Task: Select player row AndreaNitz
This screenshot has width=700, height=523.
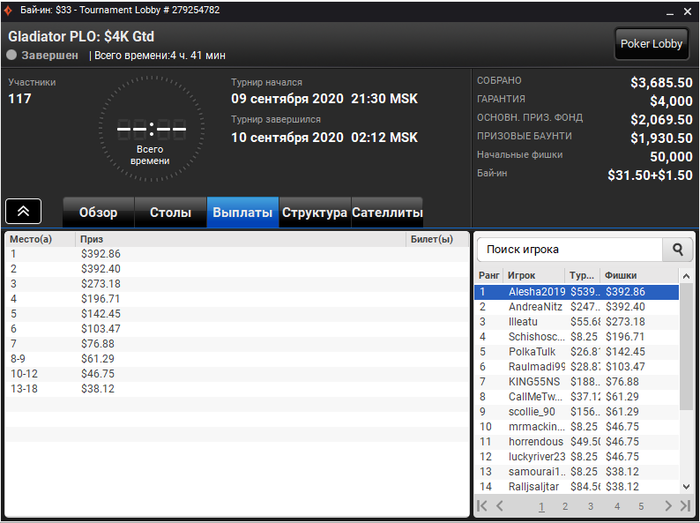Action: (577, 307)
